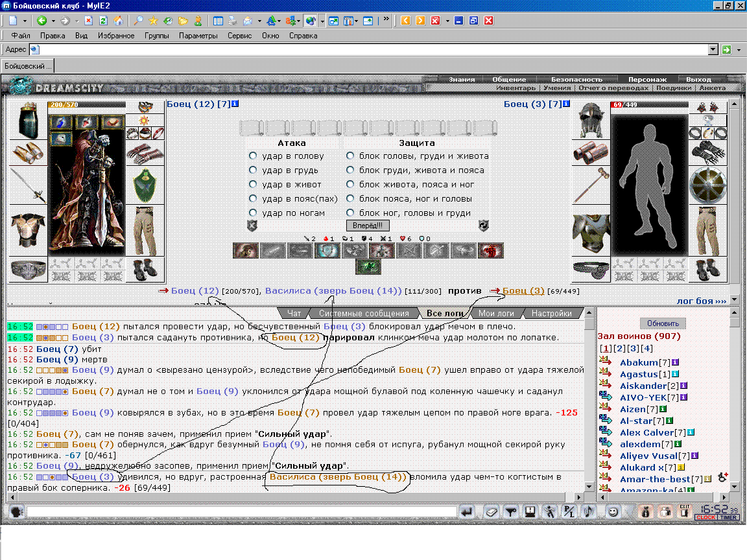Open the 'лог боя »»' link
747x560 pixels.
(x=701, y=301)
